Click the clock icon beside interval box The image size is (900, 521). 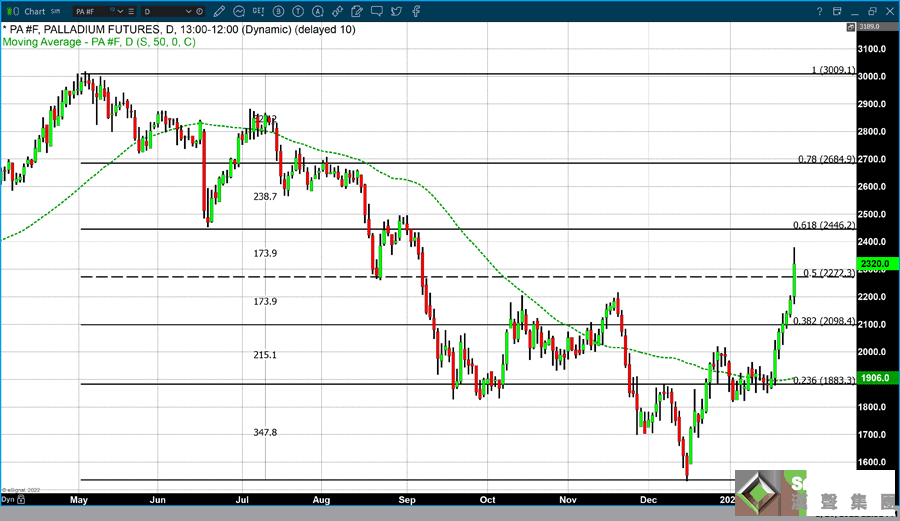pyautogui.click(x=200, y=11)
